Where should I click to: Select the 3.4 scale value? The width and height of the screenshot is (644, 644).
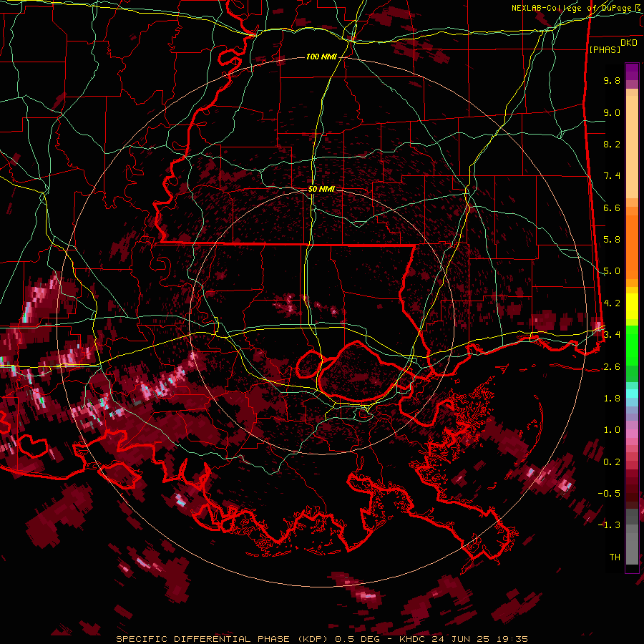(x=612, y=334)
